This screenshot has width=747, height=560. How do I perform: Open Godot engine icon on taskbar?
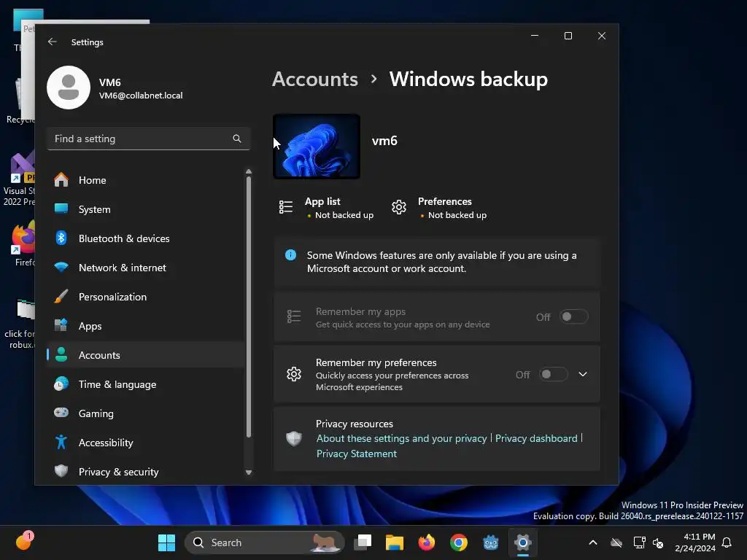coord(491,542)
